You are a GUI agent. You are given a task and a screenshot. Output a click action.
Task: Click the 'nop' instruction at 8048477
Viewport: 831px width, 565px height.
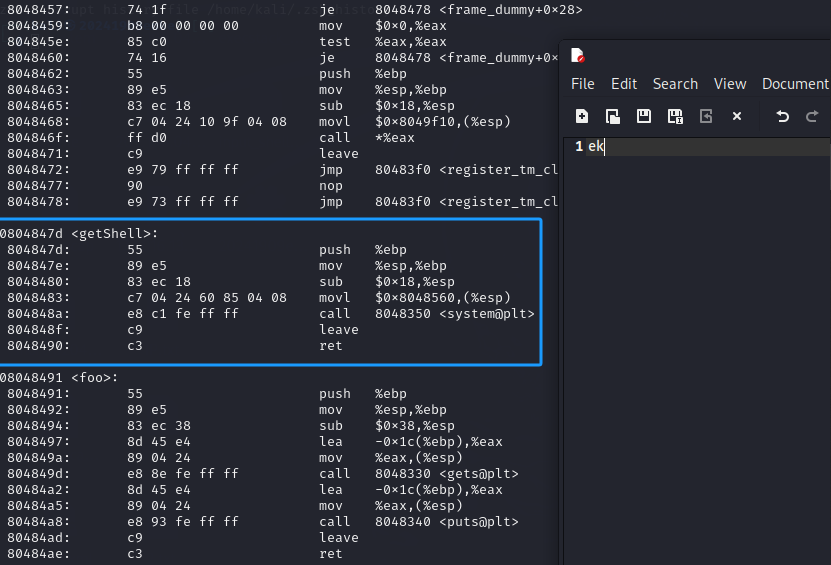click(331, 186)
